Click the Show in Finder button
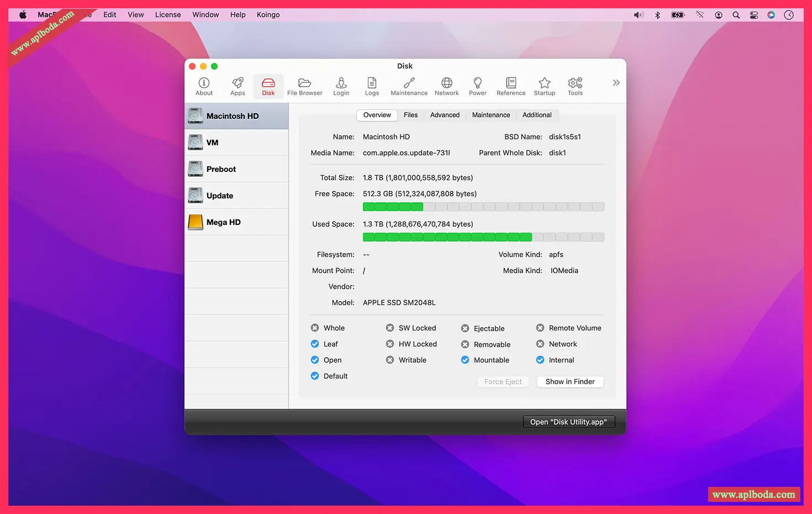The image size is (812, 514). [570, 382]
